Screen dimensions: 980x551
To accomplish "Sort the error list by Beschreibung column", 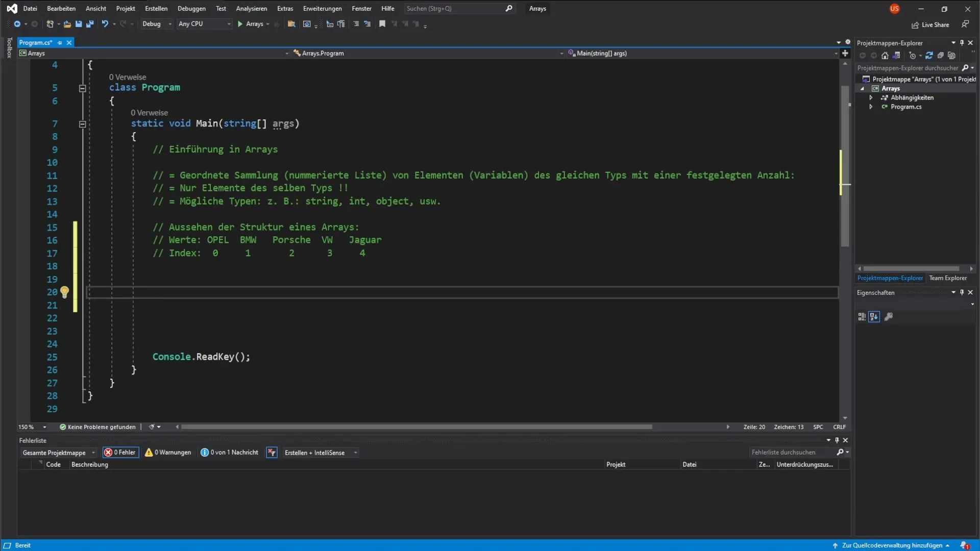I will 90,464.
